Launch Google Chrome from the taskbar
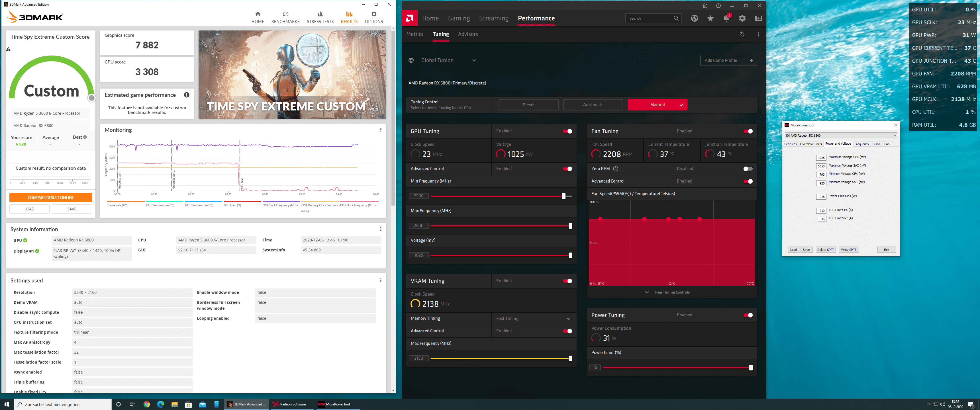 (x=146, y=404)
